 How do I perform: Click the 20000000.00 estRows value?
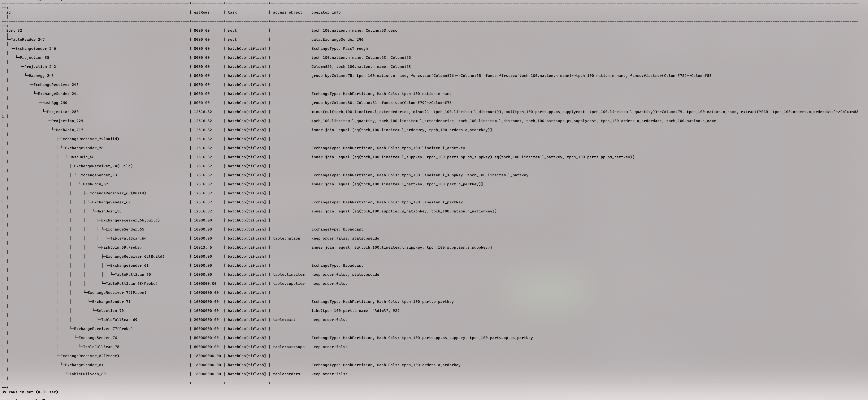click(206, 320)
